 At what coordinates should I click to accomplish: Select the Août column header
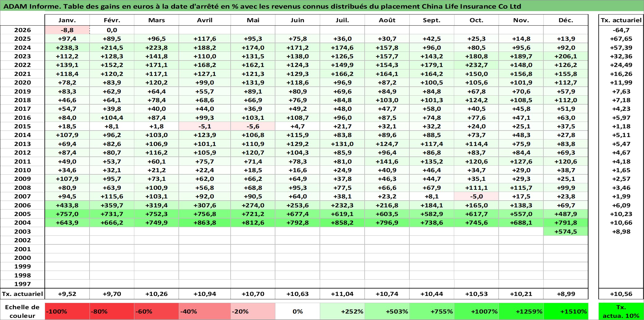[x=387, y=20]
